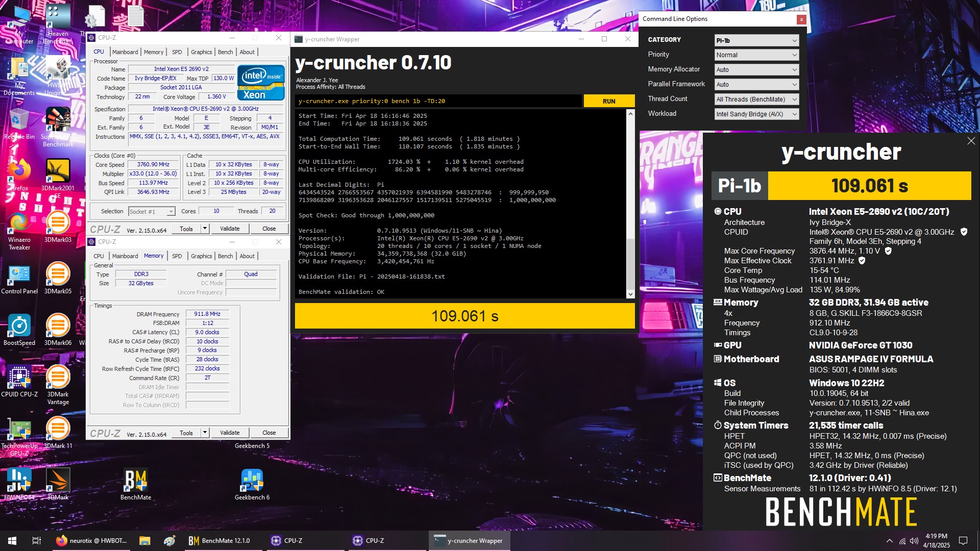Launch BenchMate desktop shortcut
Viewport: 980px width, 551px height.
(136, 485)
